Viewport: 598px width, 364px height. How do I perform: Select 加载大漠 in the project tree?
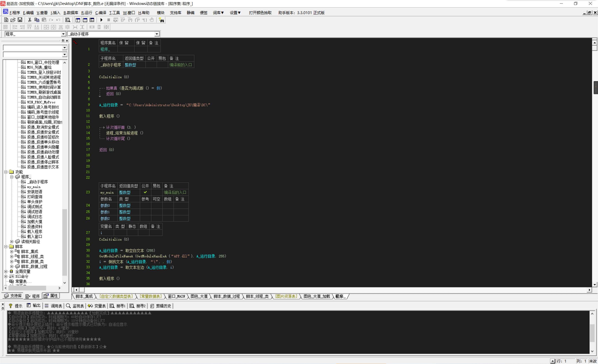click(34, 222)
